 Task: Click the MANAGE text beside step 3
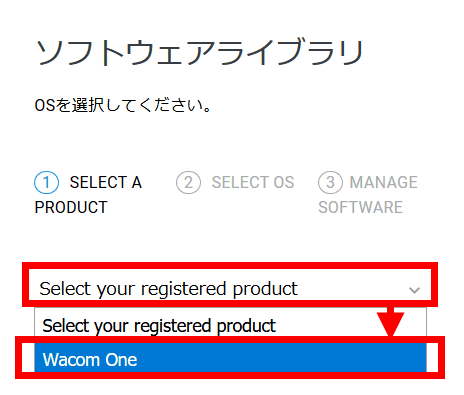pyautogui.click(x=384, y=182)
